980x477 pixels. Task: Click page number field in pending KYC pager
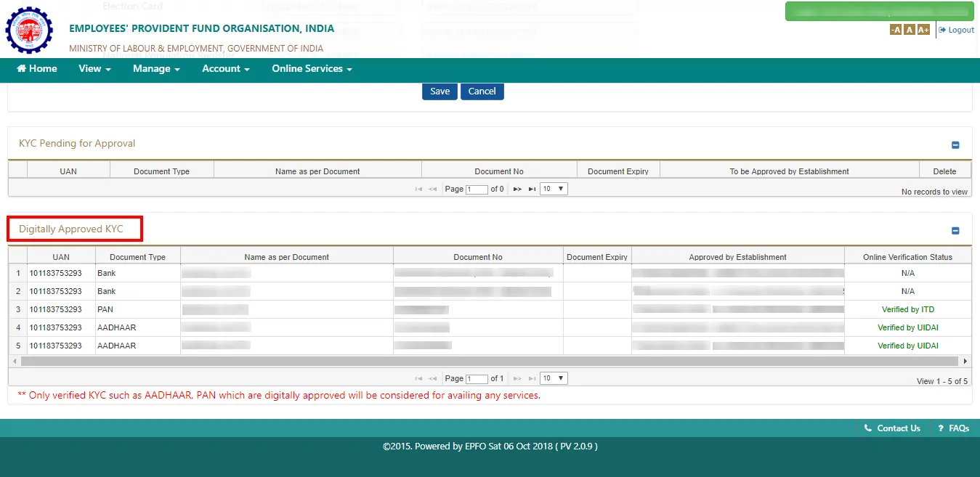477,189
